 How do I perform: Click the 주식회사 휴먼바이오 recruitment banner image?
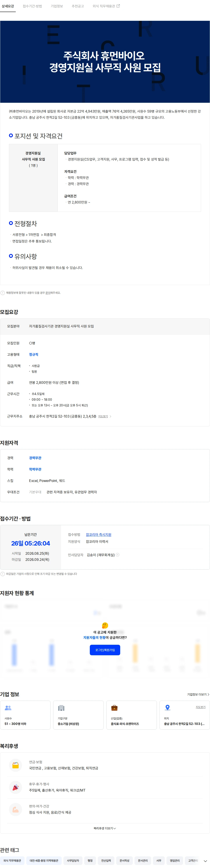click(x=105, y=62)
